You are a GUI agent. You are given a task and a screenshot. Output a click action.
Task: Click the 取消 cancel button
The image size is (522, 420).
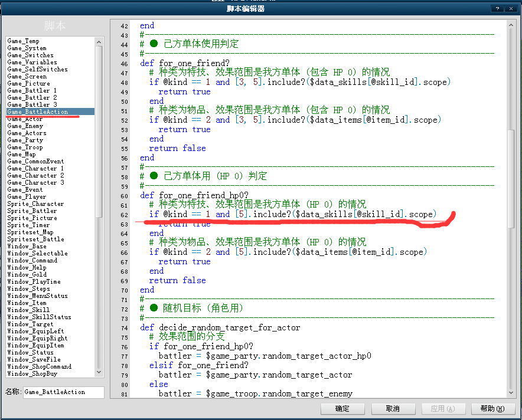393,409
